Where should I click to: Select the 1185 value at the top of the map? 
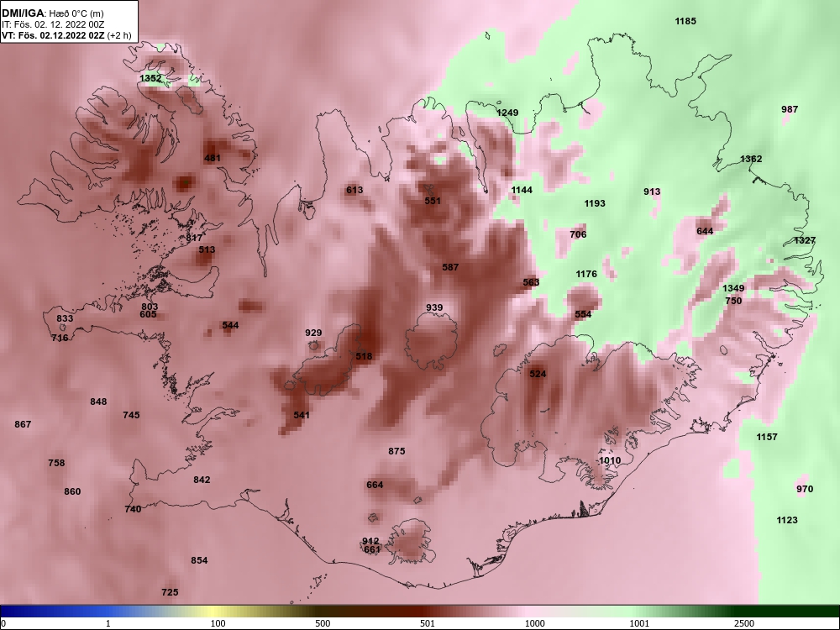tap(685, 22)
